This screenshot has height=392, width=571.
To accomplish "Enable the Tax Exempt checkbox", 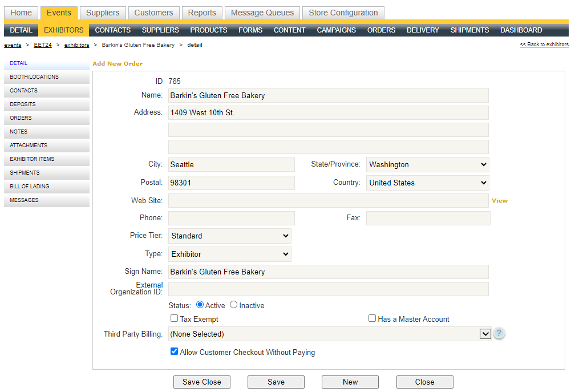I will point(174,318).
